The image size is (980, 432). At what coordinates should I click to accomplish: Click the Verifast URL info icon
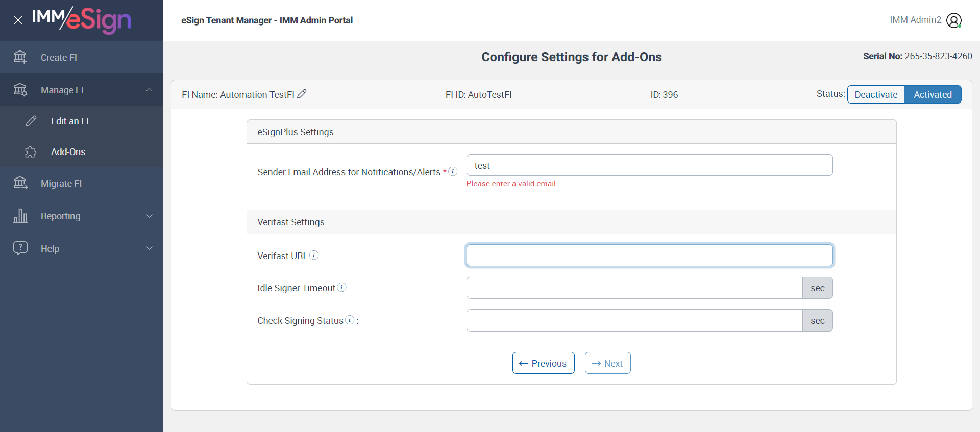[x=314, y=255]
